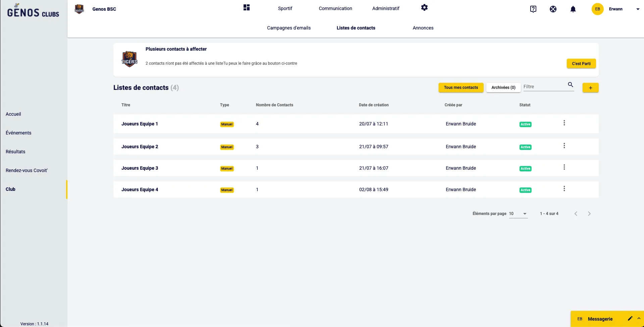Click the Tous mes contacts button
644x327 pixels.
coord(461,88)
